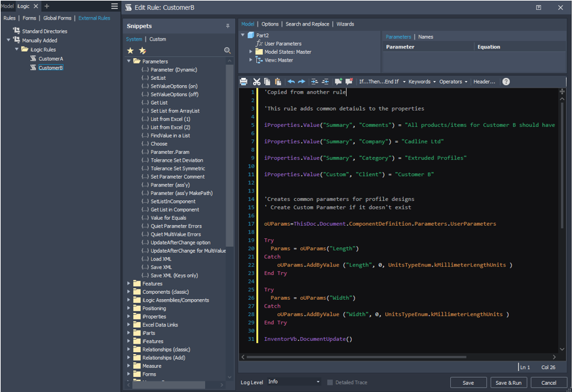Undo last edit with blue back arrow
The image size is (572, 392).
[x=291, y=82]
